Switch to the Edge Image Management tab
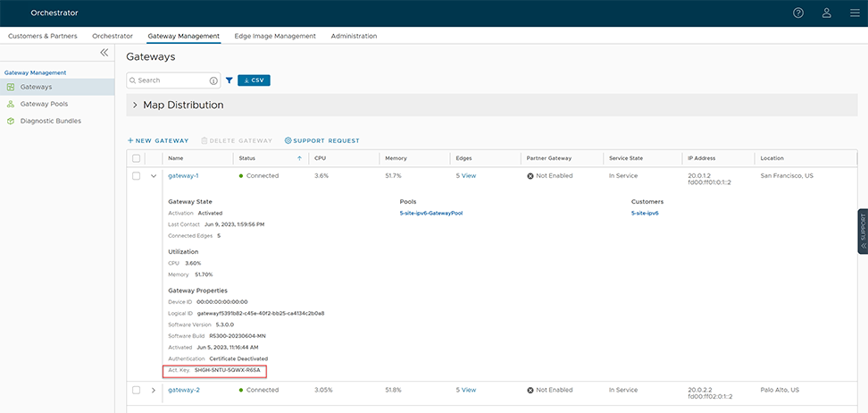Viewport: 868px width, 413px height. coord(275,36)
